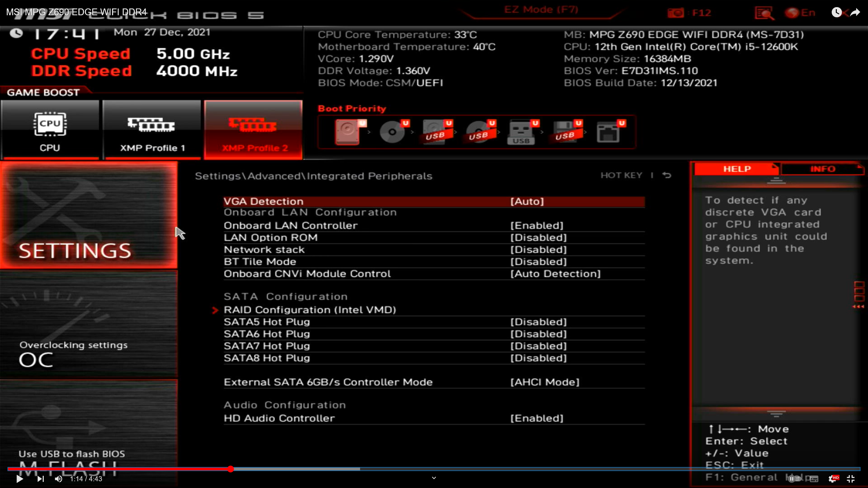
Task: Click the optical disc boot priority icon
Action: point(393,131)
